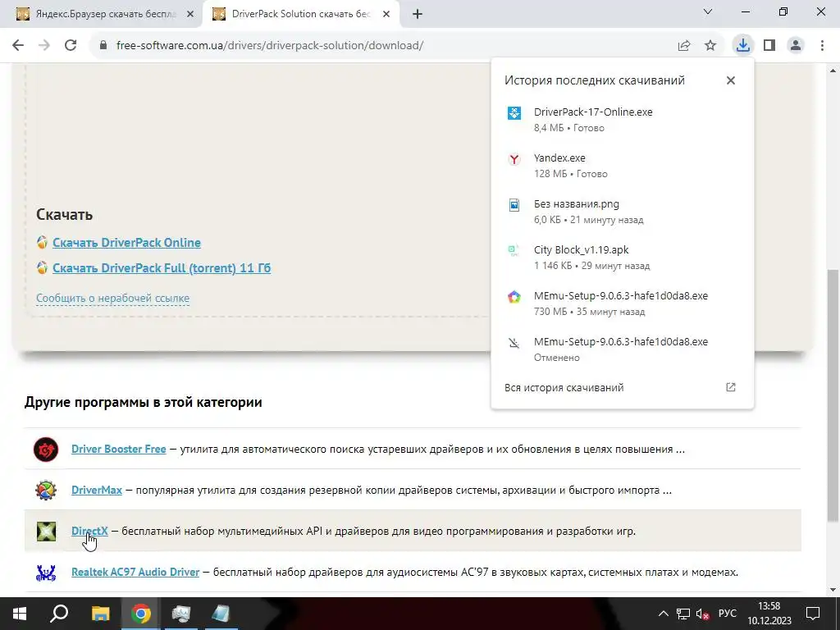Viewport: 840px width, 630px height.
Task: Go back to the previous page
Action: (x=18, y=46)
